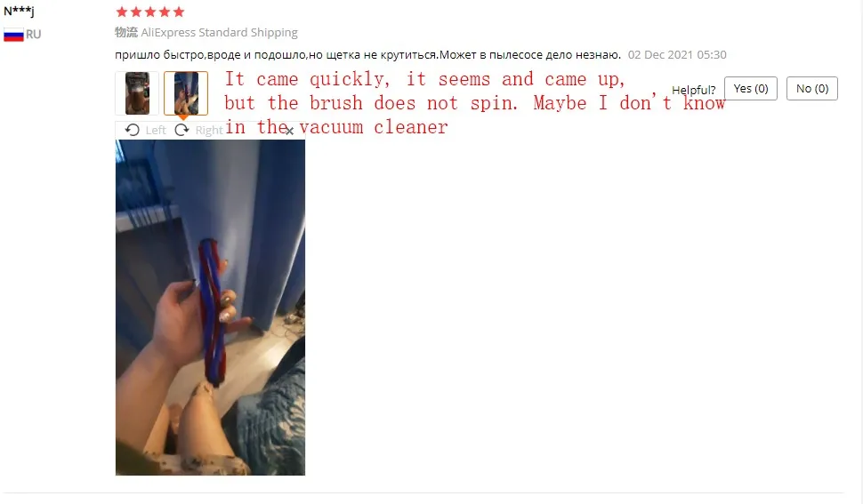Click the orange pointer under selected thumbnail
Screen dimensions: 863x504
click(x=183, y=117)
